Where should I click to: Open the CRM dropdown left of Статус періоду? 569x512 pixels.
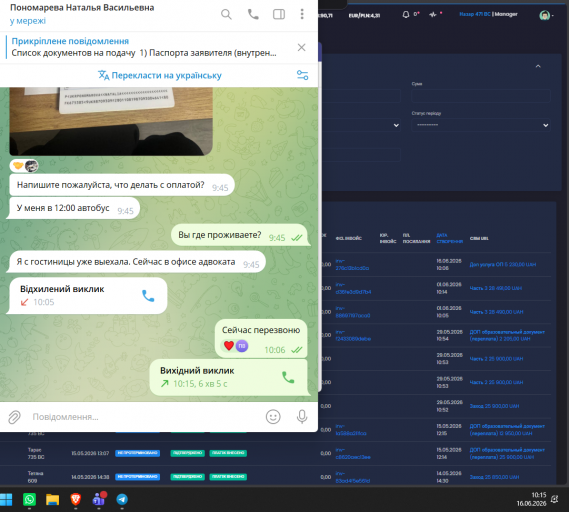(361, 125)
